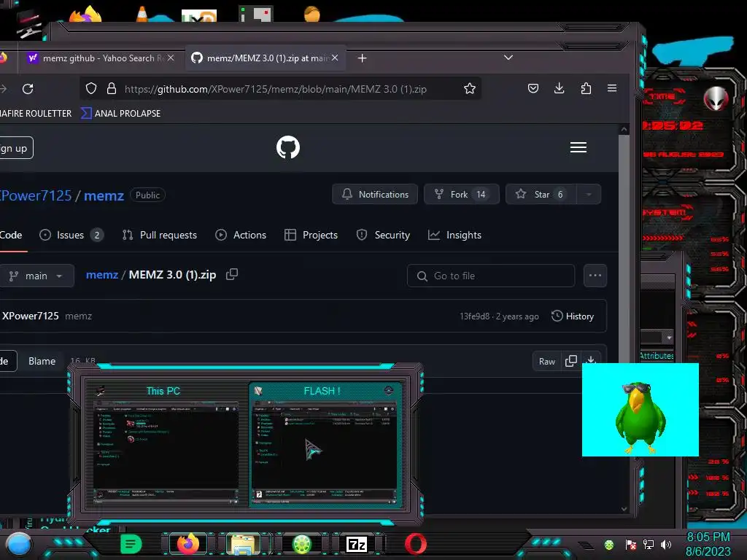Copy file path icon next to MEMZ 3.0 (1).zip
Screen dimensions: 747x560
232,274
